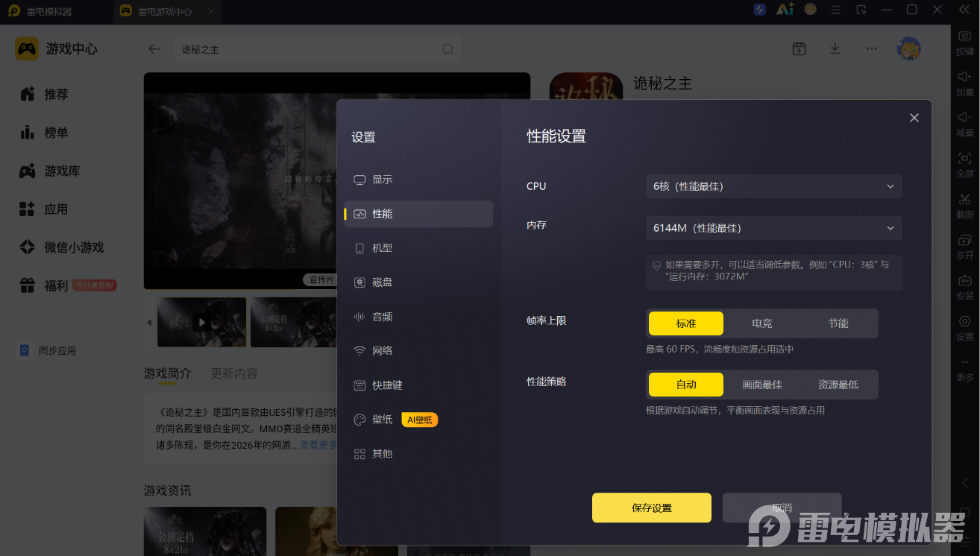Switch to the 游戏简介 tab
Viewport: 980px width, 556px height.
[x=168, y=373]
